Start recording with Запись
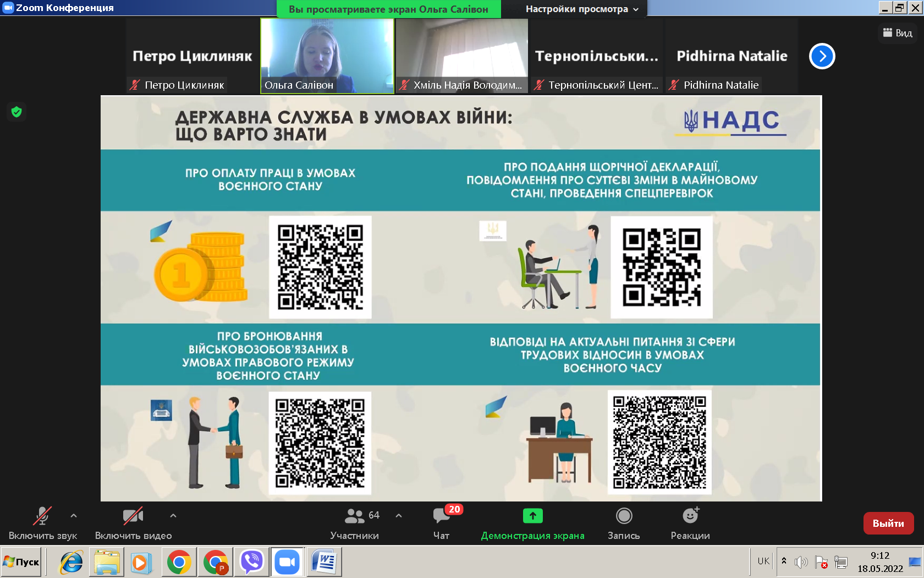The width and height of the screenshot is (924, 578). click(x=624, y=523)
